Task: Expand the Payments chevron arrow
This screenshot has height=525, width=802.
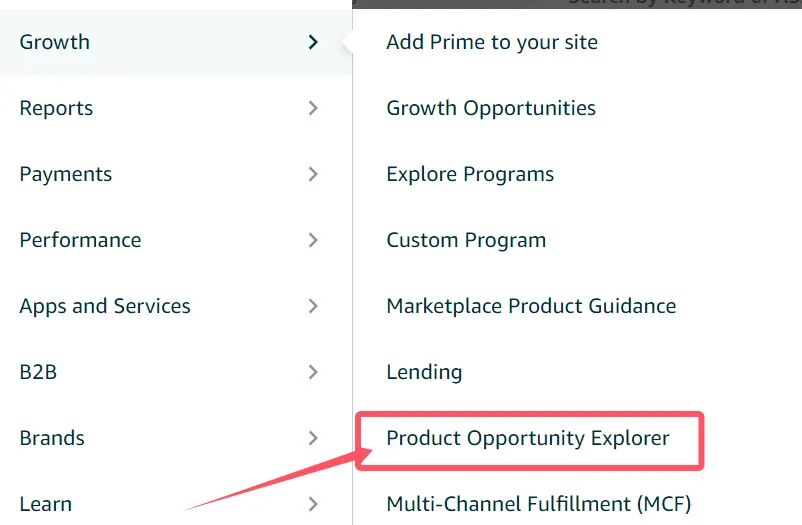Action: click(x=313, y=174)
